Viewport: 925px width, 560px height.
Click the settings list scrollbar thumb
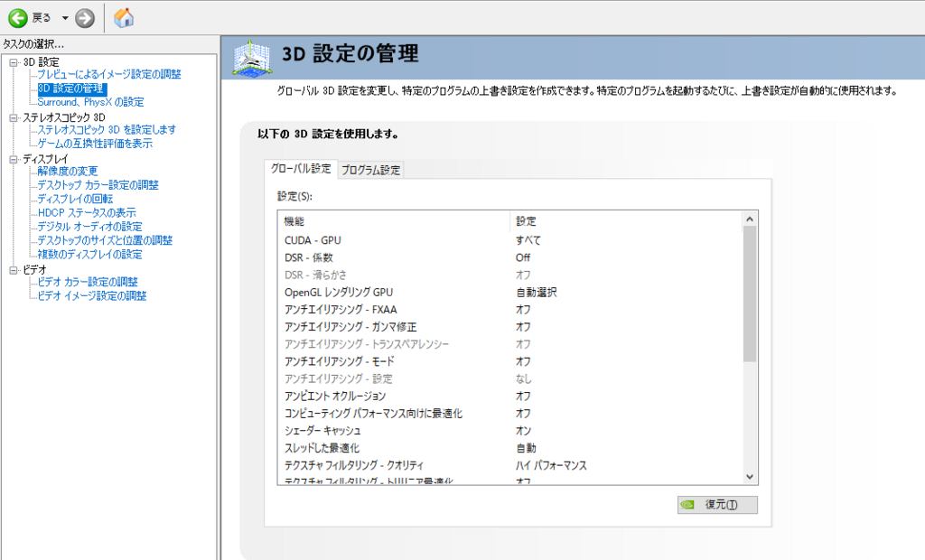[x=750, y=294]
